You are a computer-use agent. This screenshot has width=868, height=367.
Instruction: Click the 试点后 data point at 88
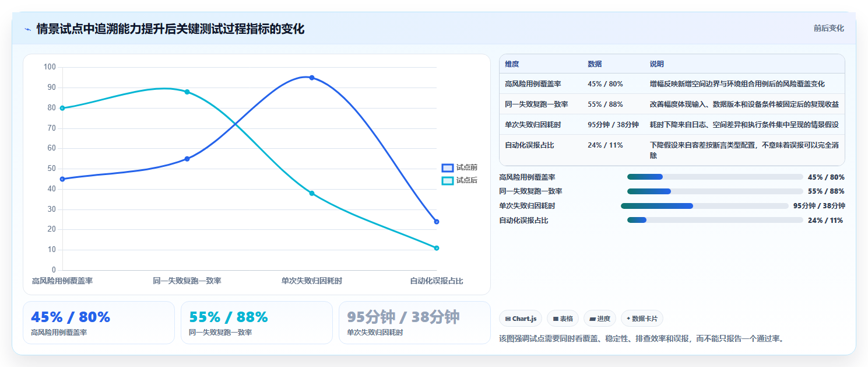click(187, 92)
